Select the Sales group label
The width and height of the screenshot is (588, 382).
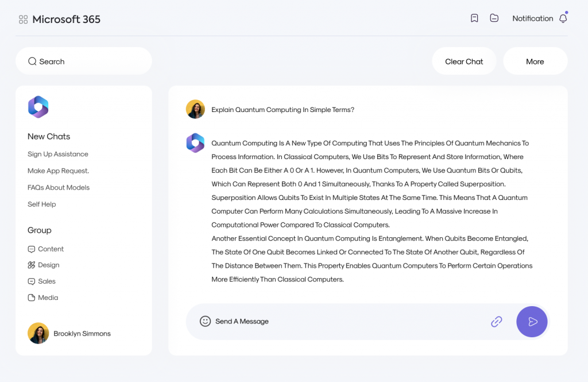[47, 281]
